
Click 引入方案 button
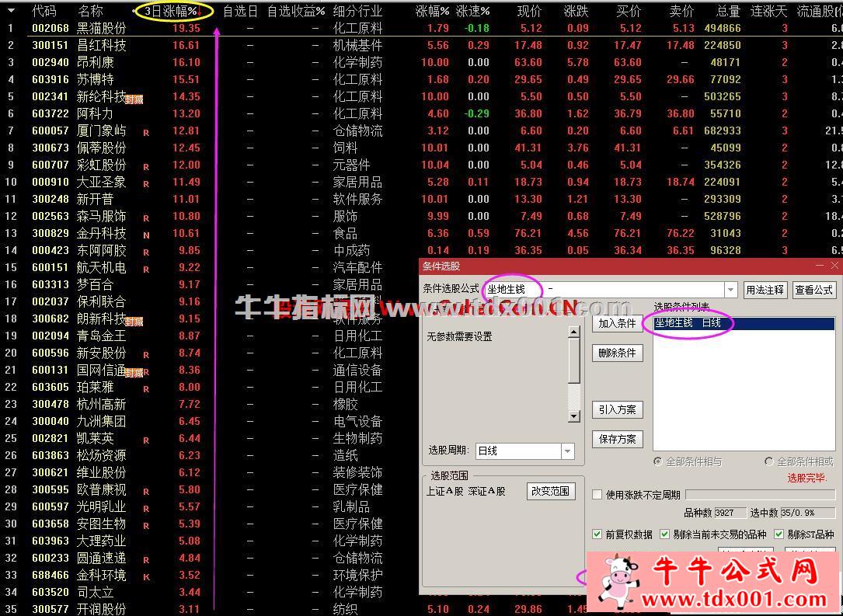pos(617,409)
